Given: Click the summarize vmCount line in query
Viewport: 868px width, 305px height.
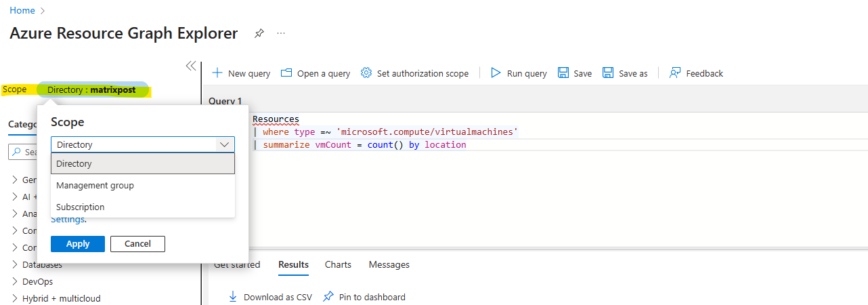Looking at the screenshot, I should (x=360, y=144).
